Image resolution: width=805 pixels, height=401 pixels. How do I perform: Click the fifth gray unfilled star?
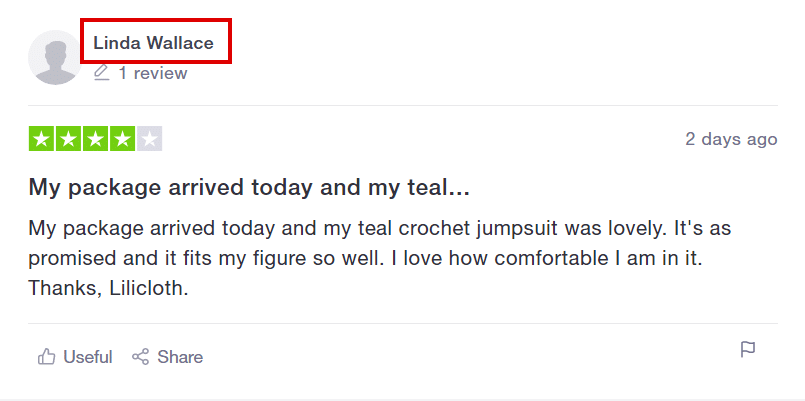[x=149, y=139]
